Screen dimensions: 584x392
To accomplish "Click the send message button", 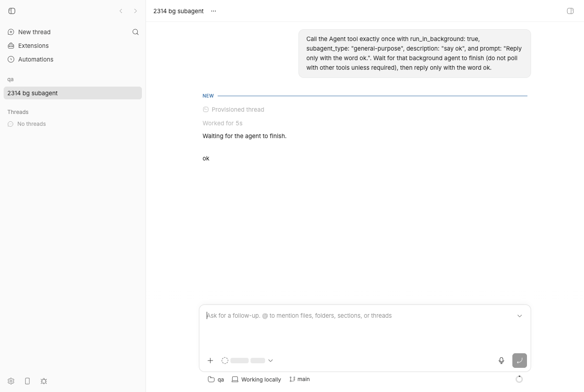I will click(520, 361).
